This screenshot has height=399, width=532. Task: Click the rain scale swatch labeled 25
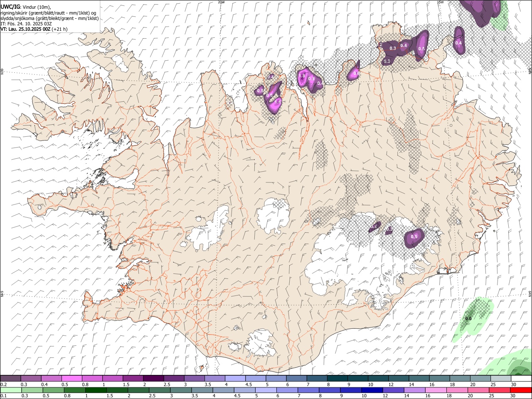[500, 390]
